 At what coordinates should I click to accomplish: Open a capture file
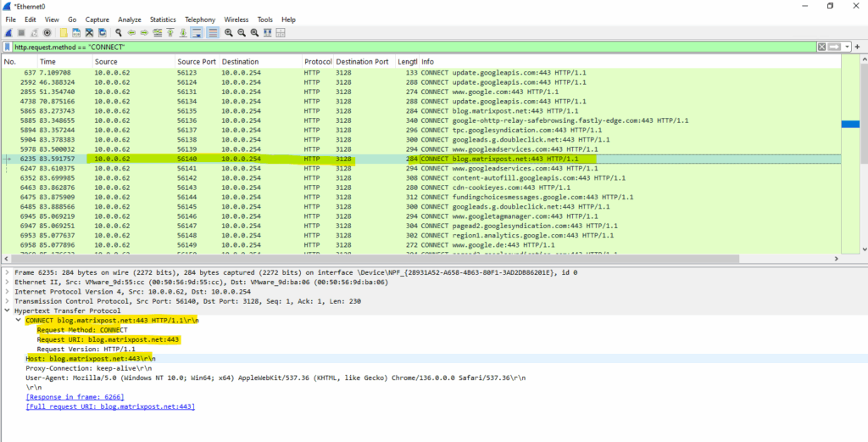click(64, 33)
